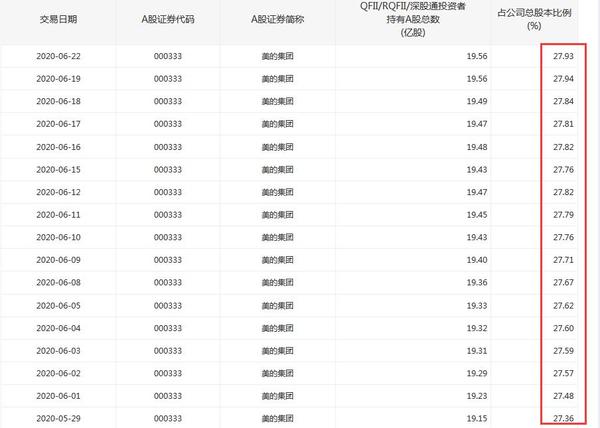Select the date cell 2020-06-15
This screenshot has width=600, height=428.
(x=58, y=169)
